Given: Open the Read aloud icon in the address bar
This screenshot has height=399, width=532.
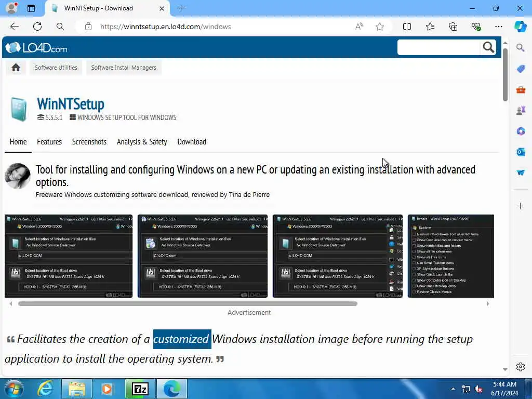Looking at the screenshot, I should (x=359, y=26).
